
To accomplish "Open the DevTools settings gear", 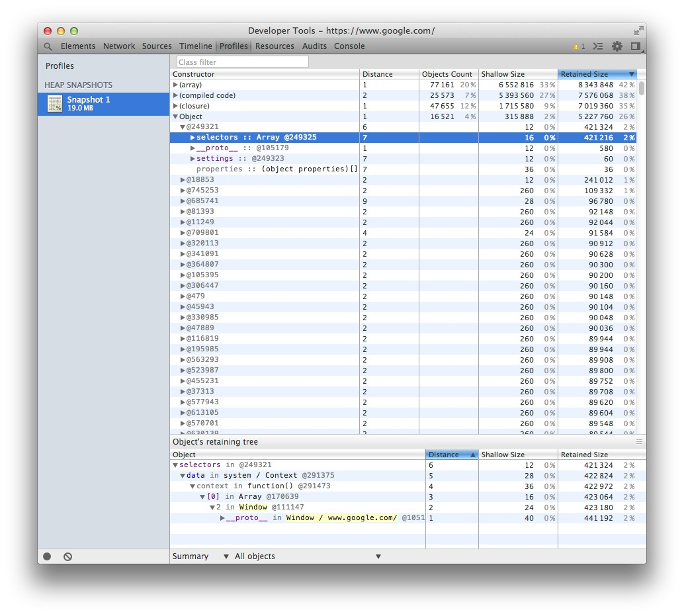I will tap(617, 46).
